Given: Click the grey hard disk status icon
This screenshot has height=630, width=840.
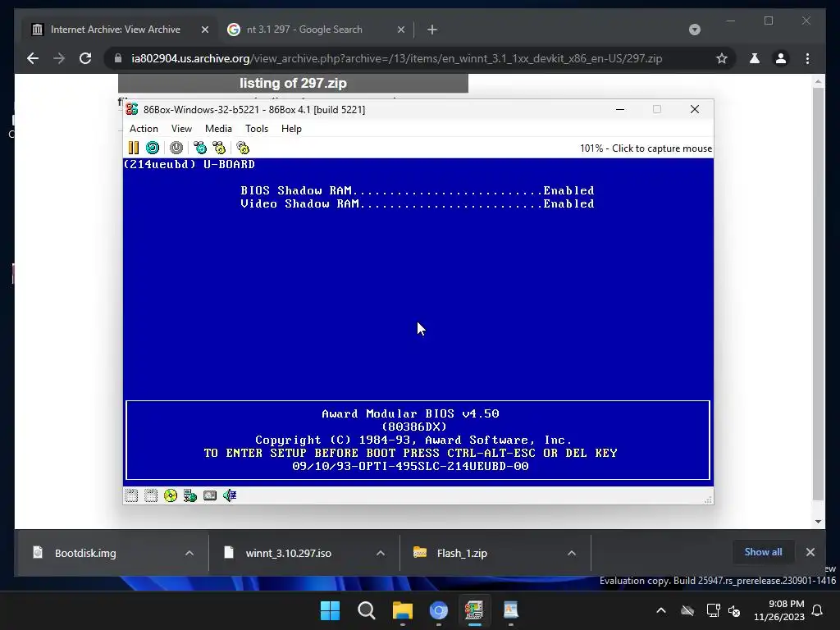Looking at the screenshot, I should coord(210,495).
